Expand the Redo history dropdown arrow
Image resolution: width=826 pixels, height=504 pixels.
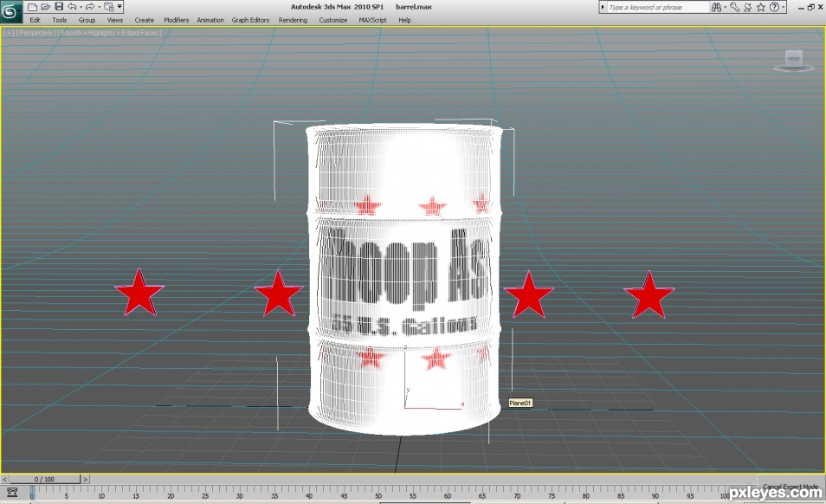tap(99, 7)
